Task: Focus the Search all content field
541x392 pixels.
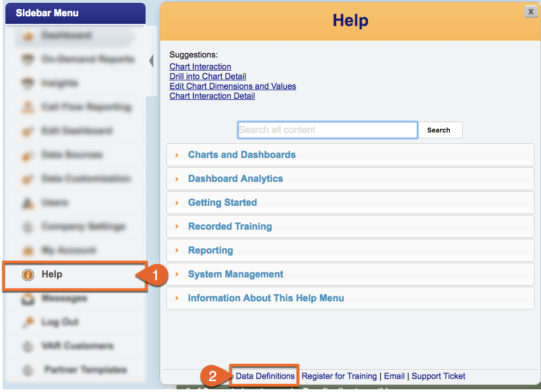Action: pyautogui.click(x=328, y=130)
